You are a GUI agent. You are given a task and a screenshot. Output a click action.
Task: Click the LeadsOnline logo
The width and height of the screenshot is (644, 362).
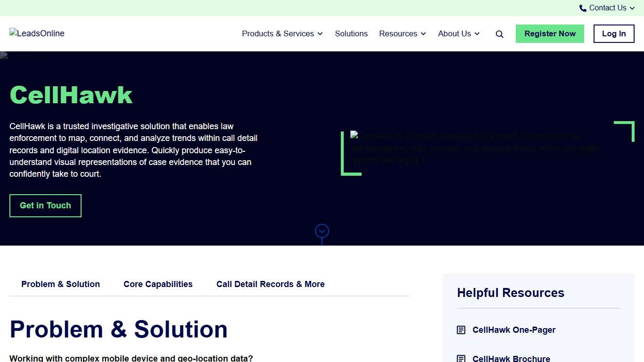tap(37, 33)
